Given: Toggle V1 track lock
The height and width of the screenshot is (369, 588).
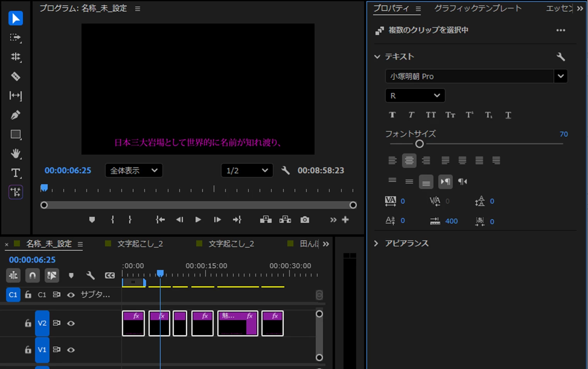Looking at the screenshot, I should [28, 350].
